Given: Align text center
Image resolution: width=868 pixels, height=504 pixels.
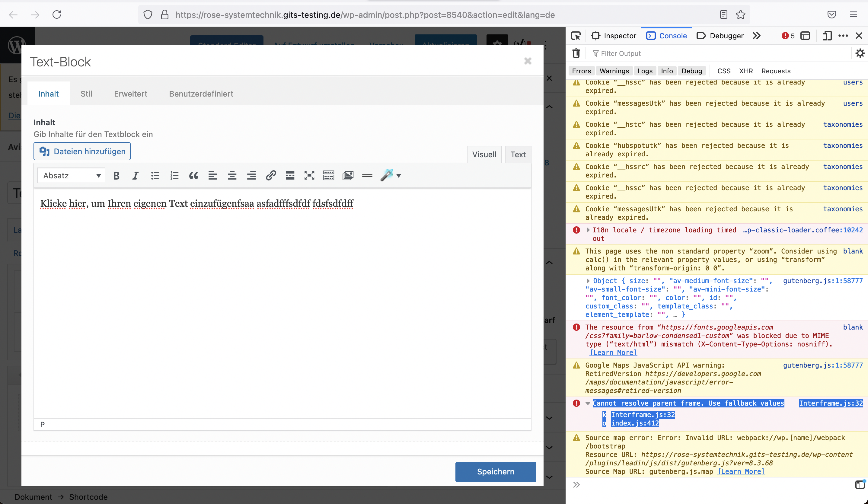Looking at the screenshot, I should [232, 176].
